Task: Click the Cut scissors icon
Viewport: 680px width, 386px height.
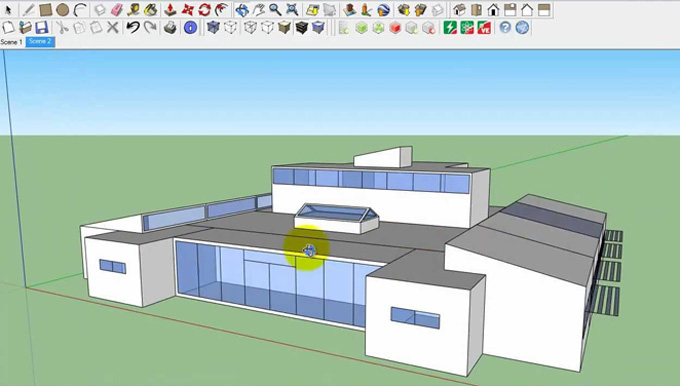Action: pyautogui.click(x=62, y=28)
